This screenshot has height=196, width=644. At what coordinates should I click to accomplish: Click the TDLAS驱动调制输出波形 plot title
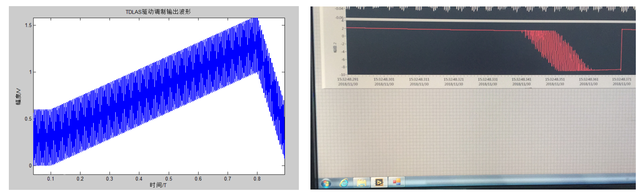[x=158, y=12]
